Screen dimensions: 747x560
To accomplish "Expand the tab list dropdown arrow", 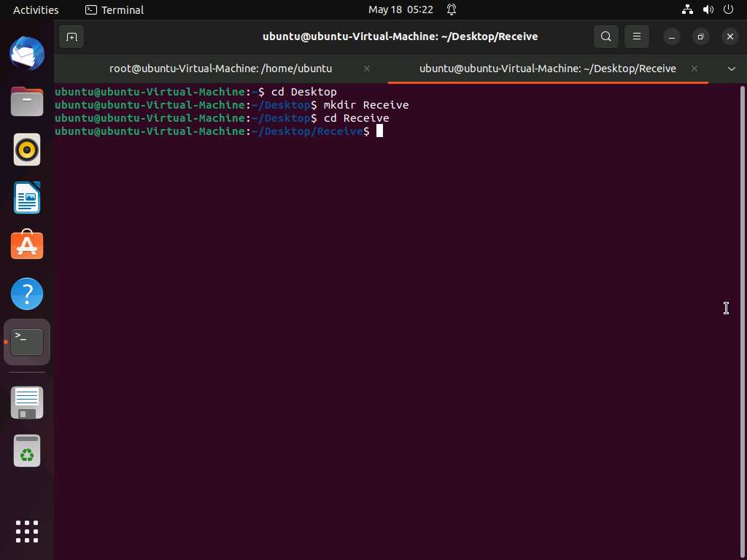I will (731, 69).
